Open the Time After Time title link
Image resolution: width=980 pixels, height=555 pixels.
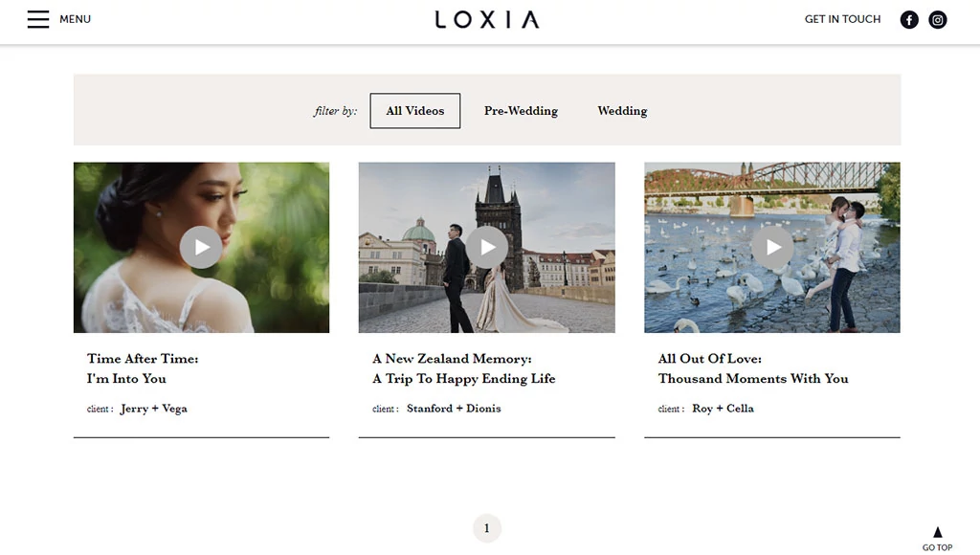(143, 368)
